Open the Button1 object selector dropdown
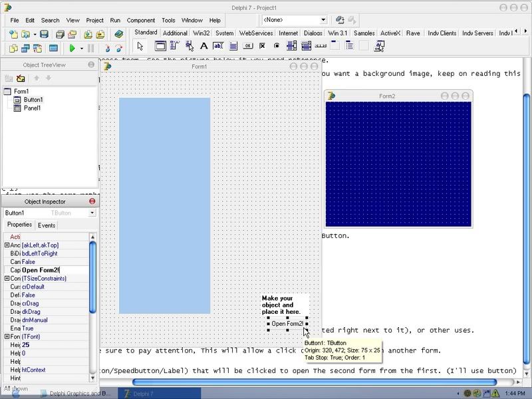Viewport: 532px width, 399px height. 92,213
